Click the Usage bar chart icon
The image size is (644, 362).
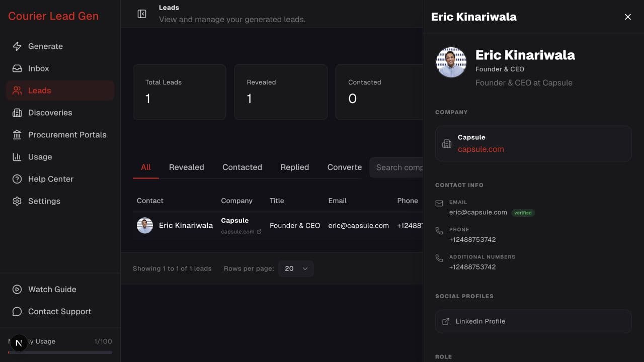[x=17, y=157]
